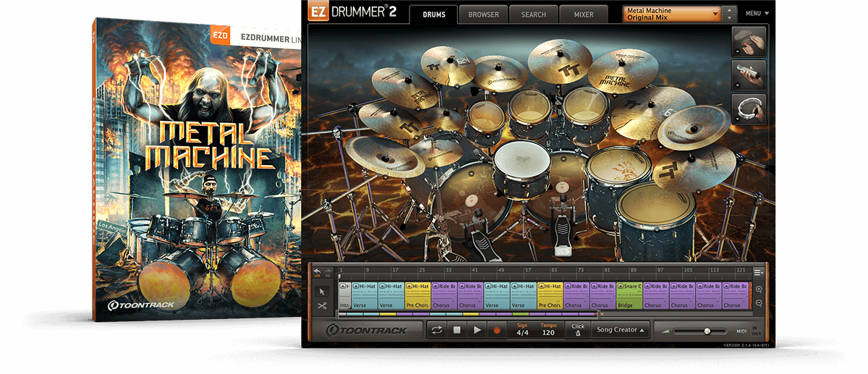Start recording with the Record button
Image resolution: width=868 pixels, height=374 pixels.
coord(496,330)
